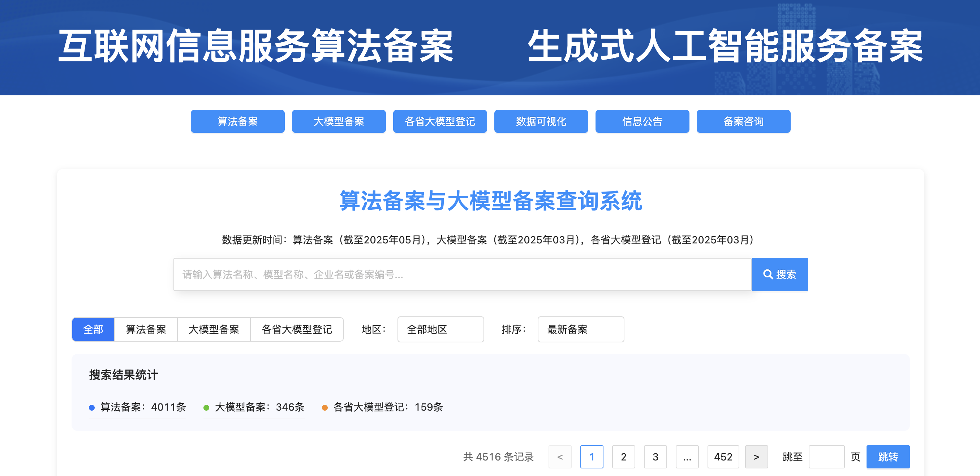This screenshot has width=980, height=476.
Task: Open 数据可视化 navigation button
Action: tap(541, 121)
